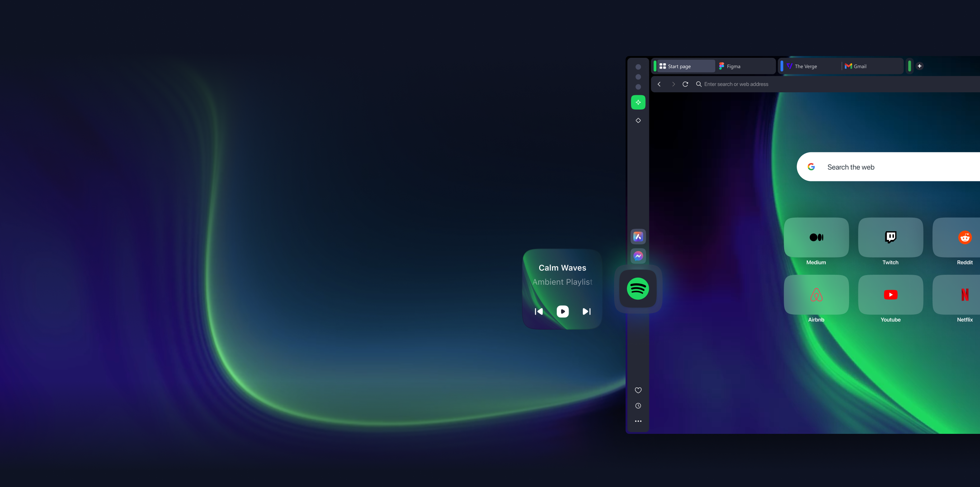Open Aria AI assistant from the sidebar
The image size is (980, 487).
pyautogui.click(x=638, y=102)
